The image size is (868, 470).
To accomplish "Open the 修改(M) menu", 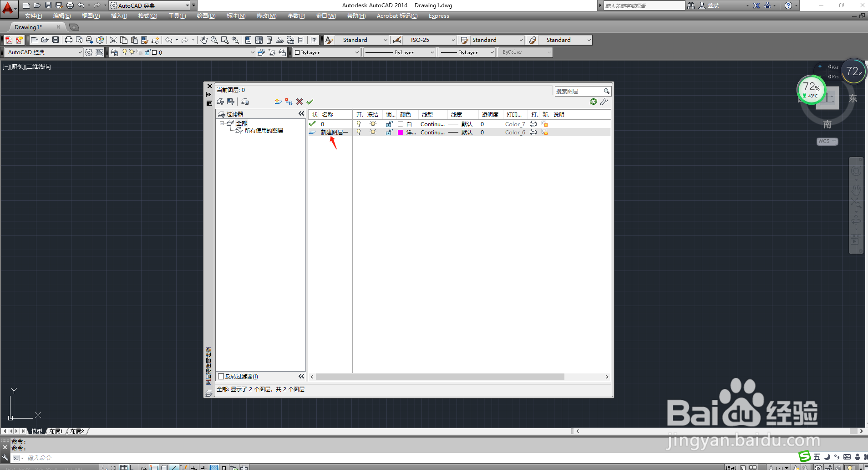I will coord(266,16).
